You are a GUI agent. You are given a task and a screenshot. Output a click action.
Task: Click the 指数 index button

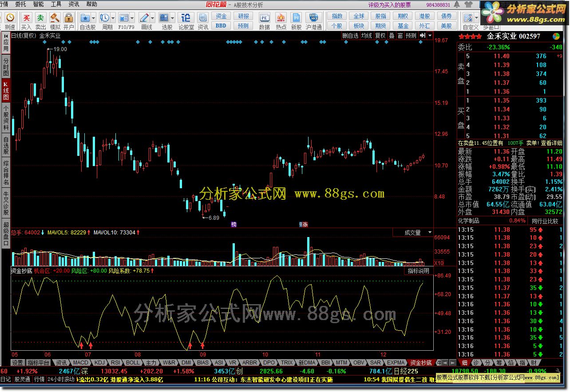pos(337,16)
